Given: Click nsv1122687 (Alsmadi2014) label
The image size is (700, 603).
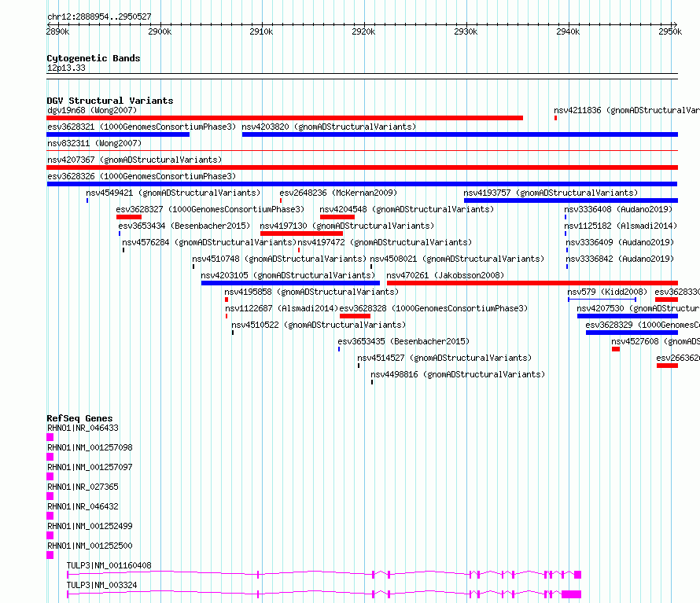Looking at the screenshot, I should [282, 308].
